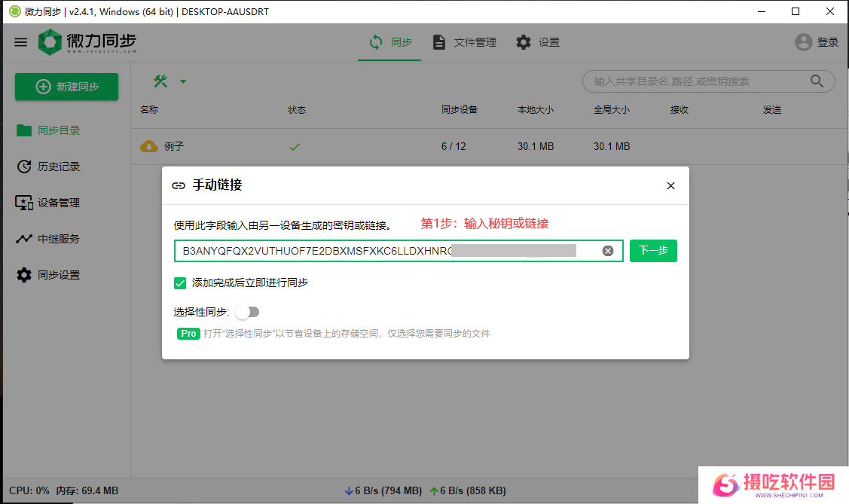849x504 pixels.
Task: Click the key or link input field
Action: click(384, 251)
